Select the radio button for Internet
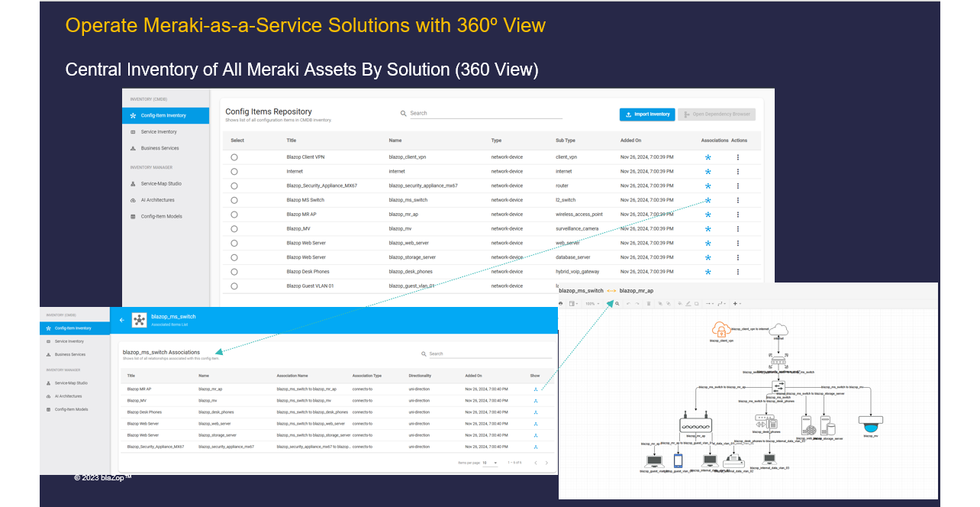This screenshot has width=980, height=507. point(234,171)
